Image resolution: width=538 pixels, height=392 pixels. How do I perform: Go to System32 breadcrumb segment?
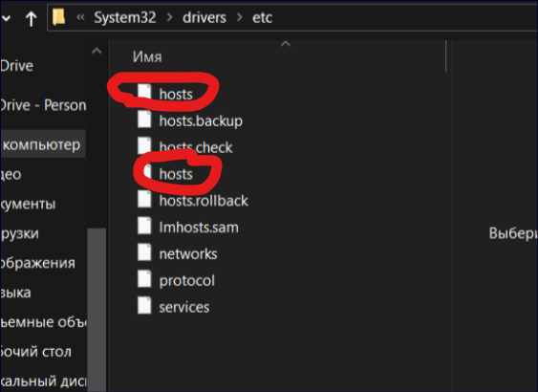125,17
